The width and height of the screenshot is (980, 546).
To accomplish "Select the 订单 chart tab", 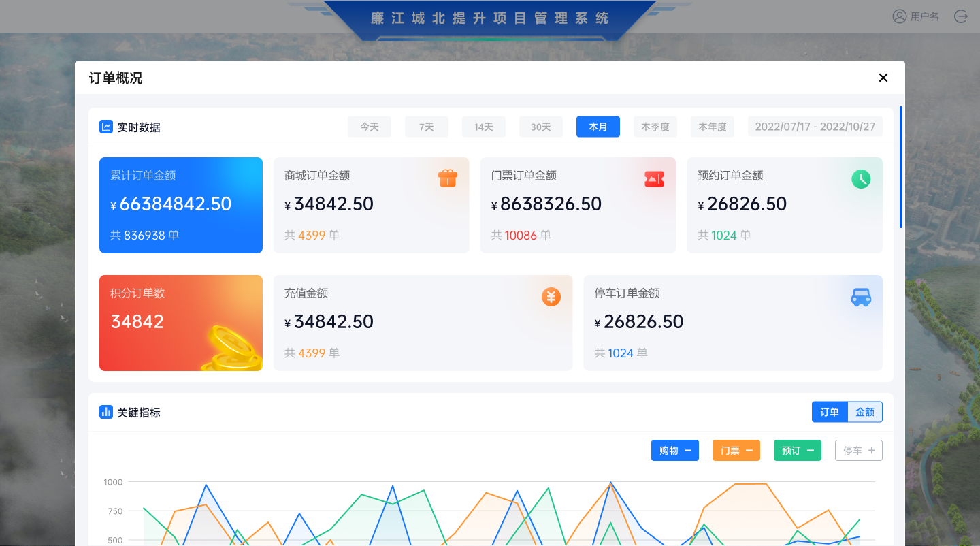I will 830,412.
